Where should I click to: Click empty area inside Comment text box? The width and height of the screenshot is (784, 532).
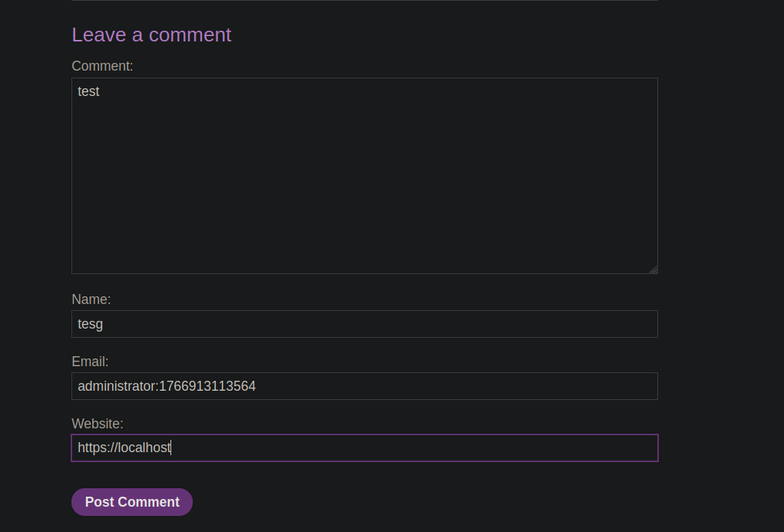click(365, 184)
